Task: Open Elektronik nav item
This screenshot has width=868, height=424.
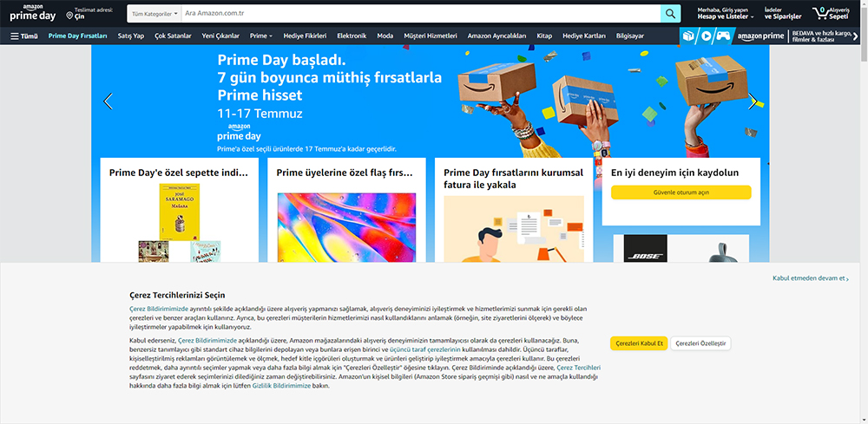Action: (x=352, y=36)
